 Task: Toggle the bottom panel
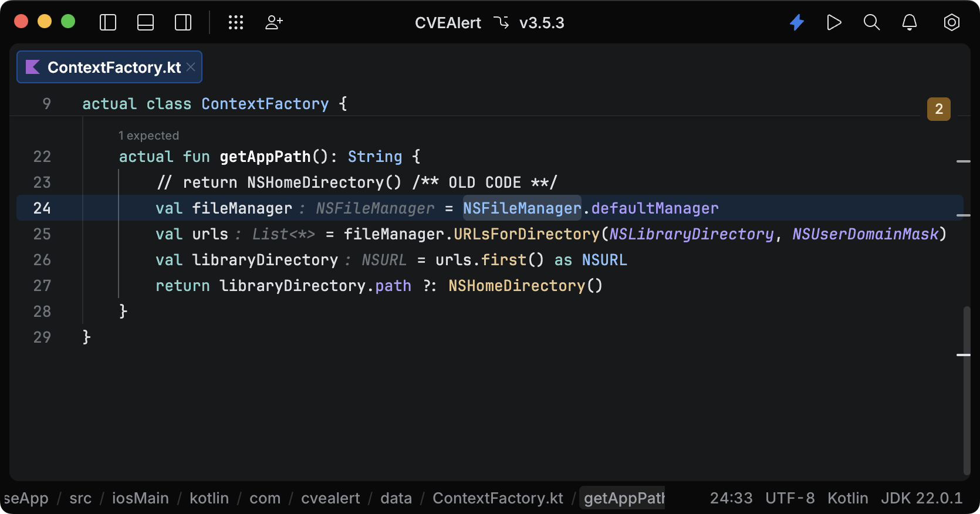click(x=146, y=23)
